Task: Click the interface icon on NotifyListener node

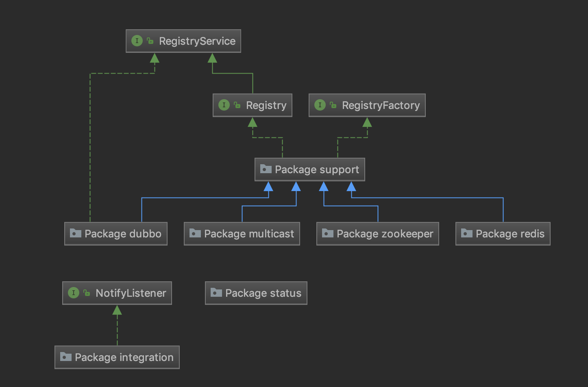Action: pos(74,293)
